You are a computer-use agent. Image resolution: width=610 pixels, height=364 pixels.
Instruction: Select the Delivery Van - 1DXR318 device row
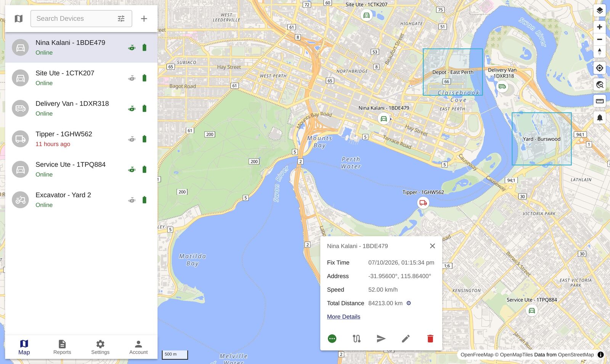point(81,109)
